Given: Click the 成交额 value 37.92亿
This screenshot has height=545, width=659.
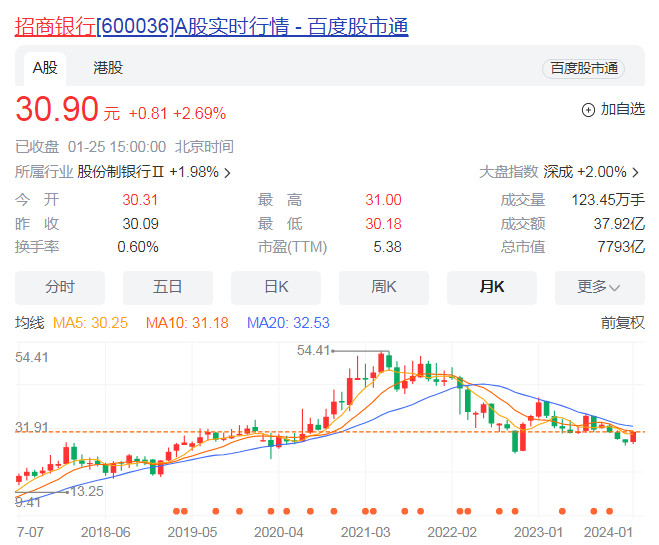Looking at the screenshot, I should [x=619, y=224].
